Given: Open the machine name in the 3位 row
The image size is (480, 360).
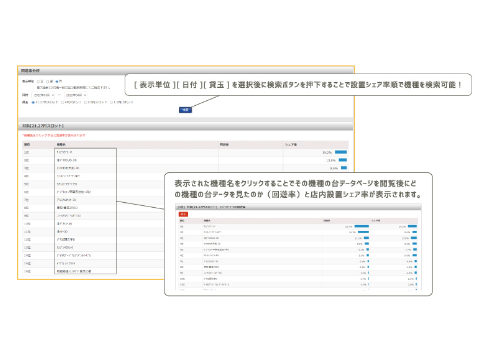Looking at the screenshot, I should 68,168.
